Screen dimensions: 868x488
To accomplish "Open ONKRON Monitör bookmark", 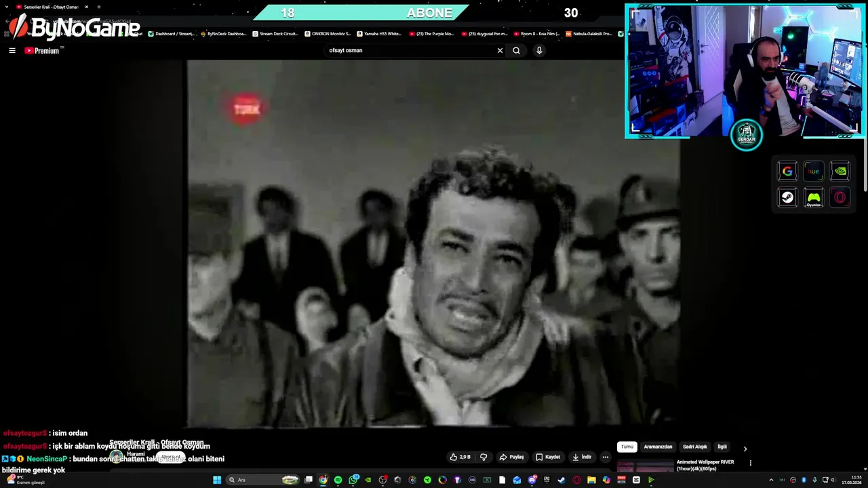I will (328, 33).
